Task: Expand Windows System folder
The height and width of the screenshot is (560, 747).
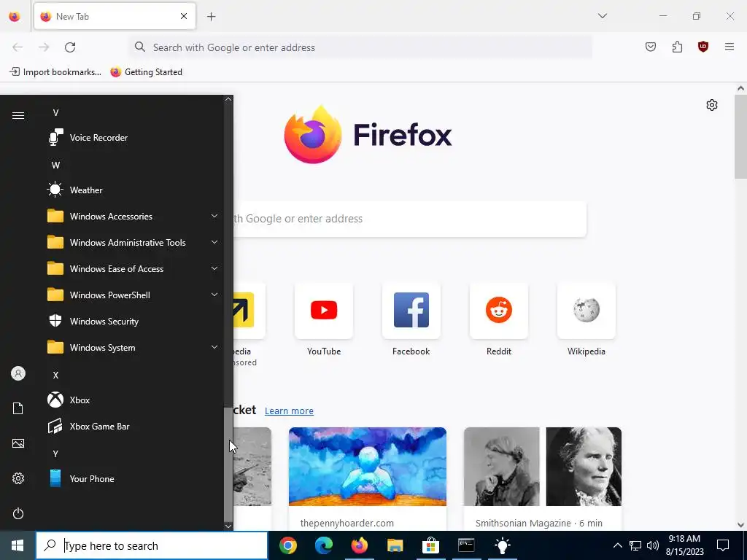Action: pos(131,348)
